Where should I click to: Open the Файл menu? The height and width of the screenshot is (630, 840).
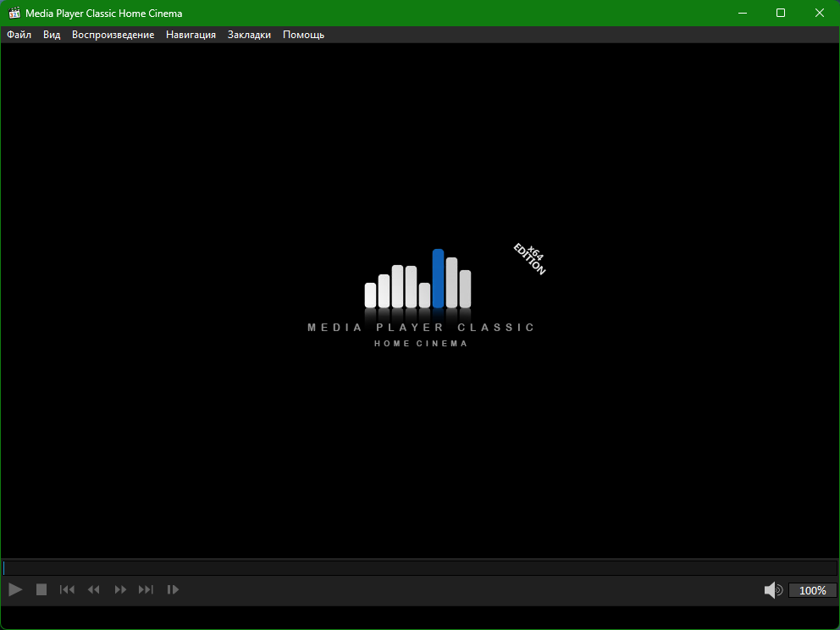[x=19, y=35]
